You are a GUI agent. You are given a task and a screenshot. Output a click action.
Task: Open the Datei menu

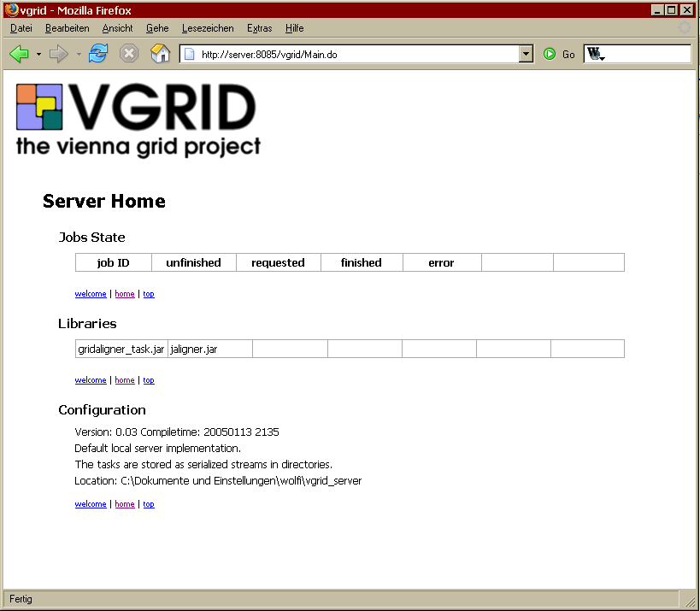[21, 28]
